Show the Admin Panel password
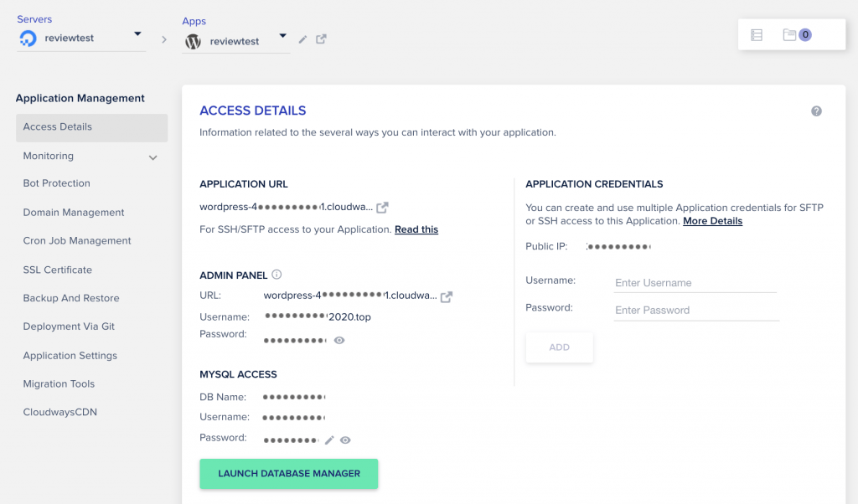 click(x=339, y=340)
